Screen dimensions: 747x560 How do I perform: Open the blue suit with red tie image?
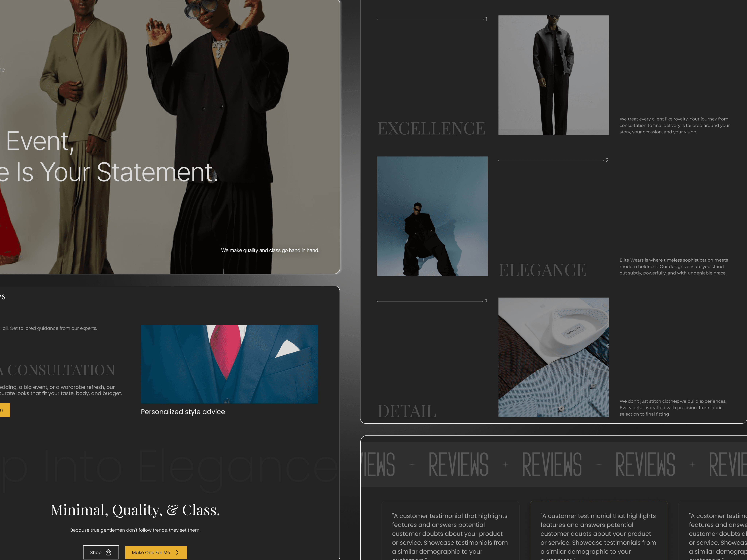coord(229,364)
